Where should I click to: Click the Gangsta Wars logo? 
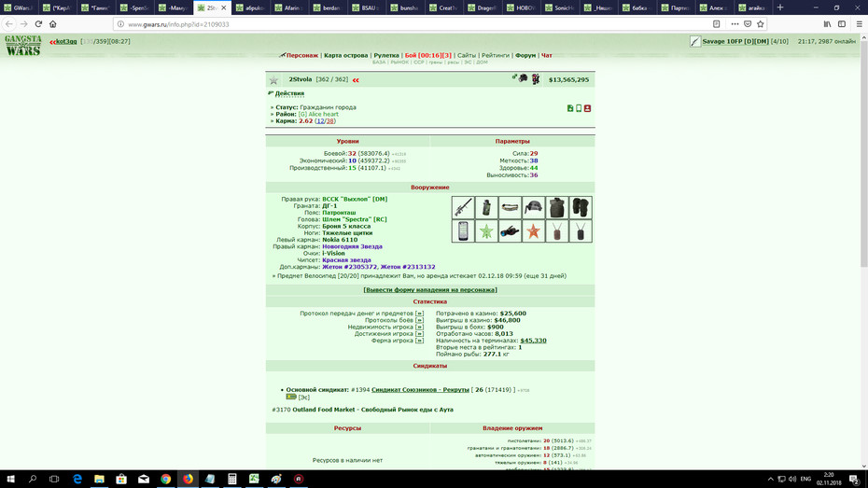pyautogui.click(x=23, y=46)
